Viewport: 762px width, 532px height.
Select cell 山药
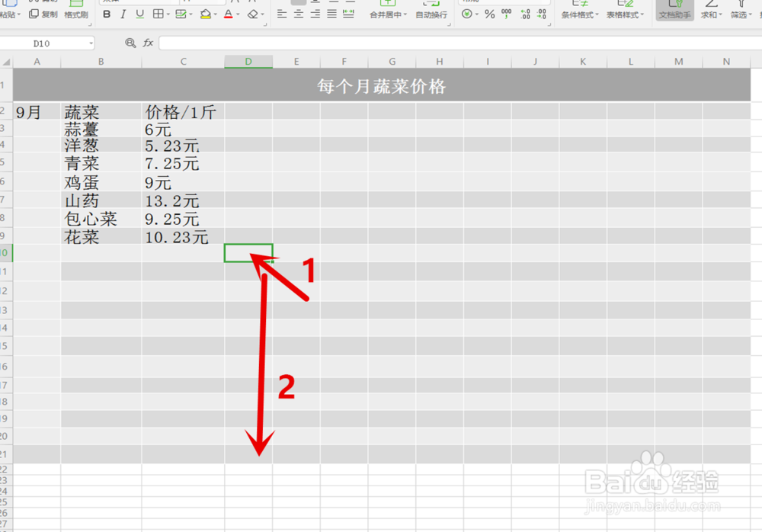101,200
